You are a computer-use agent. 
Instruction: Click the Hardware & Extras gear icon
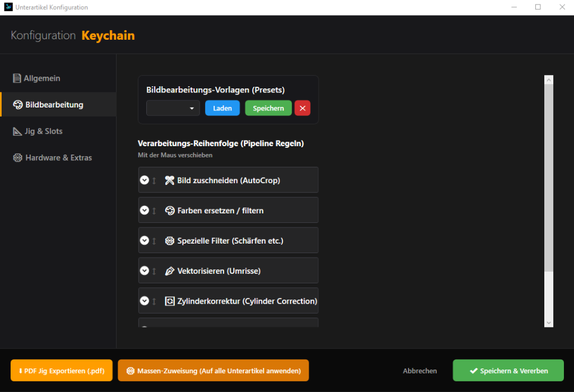coord(17,157)
